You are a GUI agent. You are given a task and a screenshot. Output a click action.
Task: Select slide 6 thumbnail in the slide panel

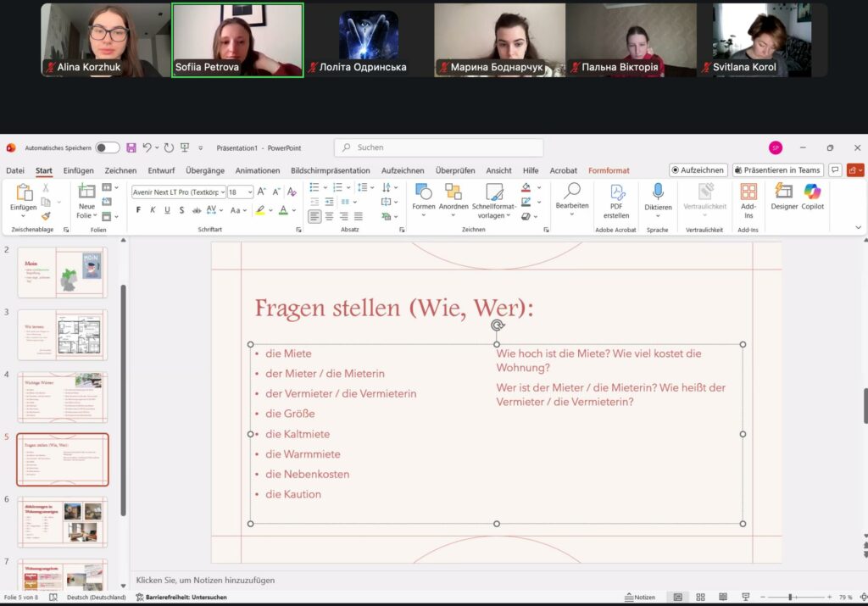click(x=63, y=521)
